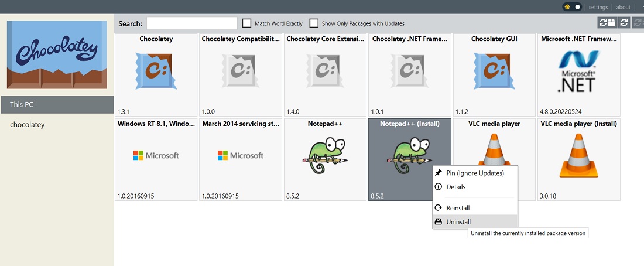Click the uninstall icon in context menu
Screen dimensions: 644x266
click(439, 221)
